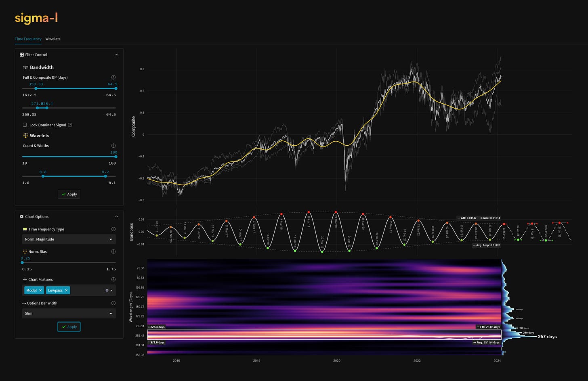
Task: Click the 0.8 width slider handle
Action: pos(43,176)
